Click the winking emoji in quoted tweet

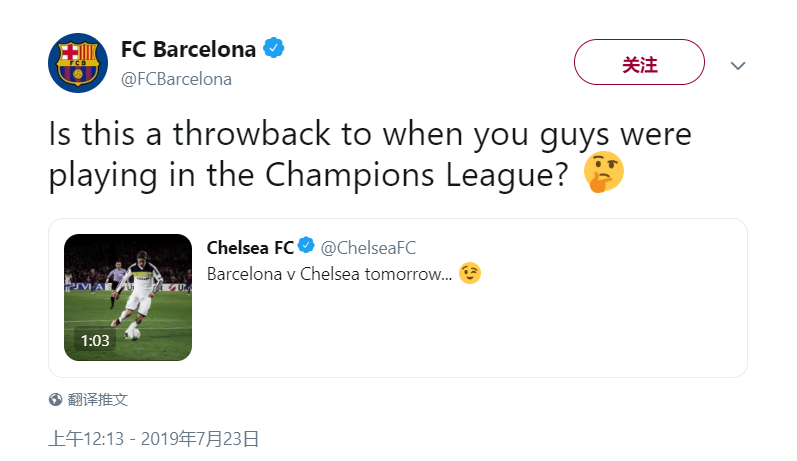pos(470,273)
